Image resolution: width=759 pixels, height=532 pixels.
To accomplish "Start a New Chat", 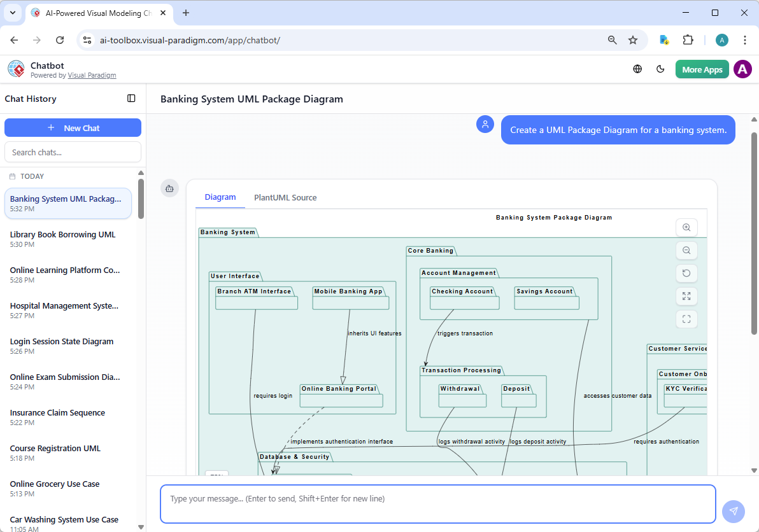I will click(x=73, y=127).
